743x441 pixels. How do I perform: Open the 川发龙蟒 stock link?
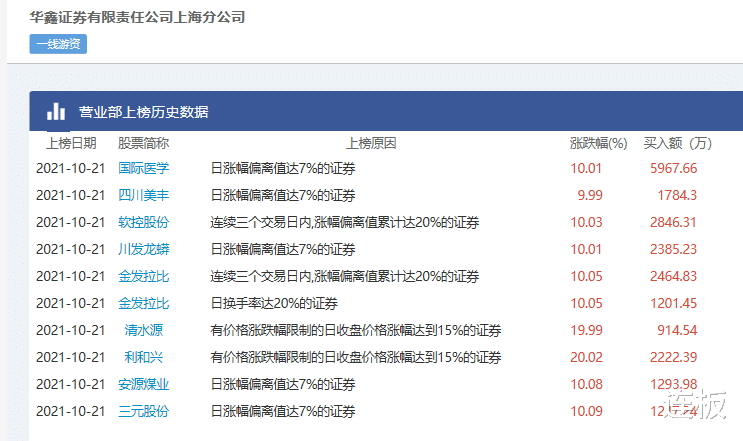[144, 249]
